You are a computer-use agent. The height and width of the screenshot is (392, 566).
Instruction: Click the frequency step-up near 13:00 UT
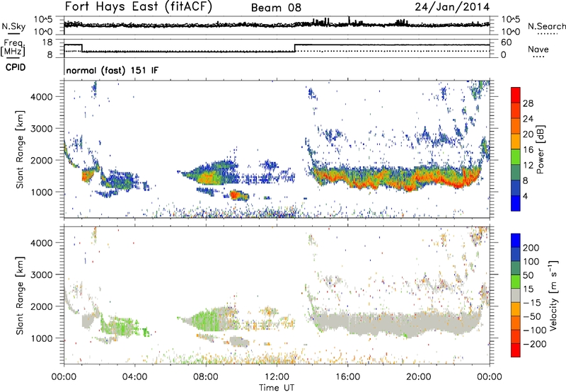[295, 48]
